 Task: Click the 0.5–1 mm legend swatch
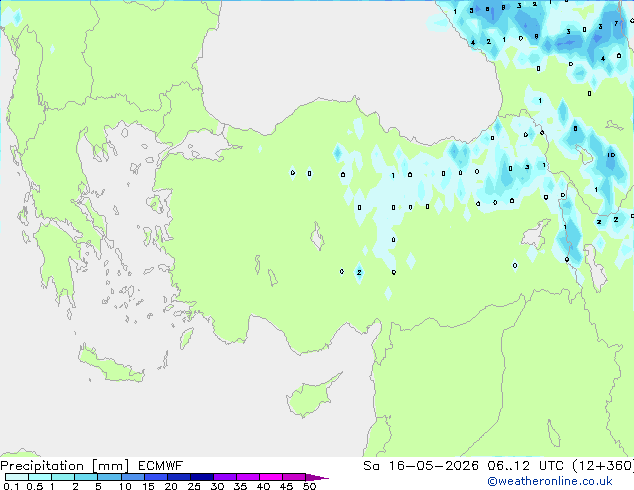pos(40,477)
